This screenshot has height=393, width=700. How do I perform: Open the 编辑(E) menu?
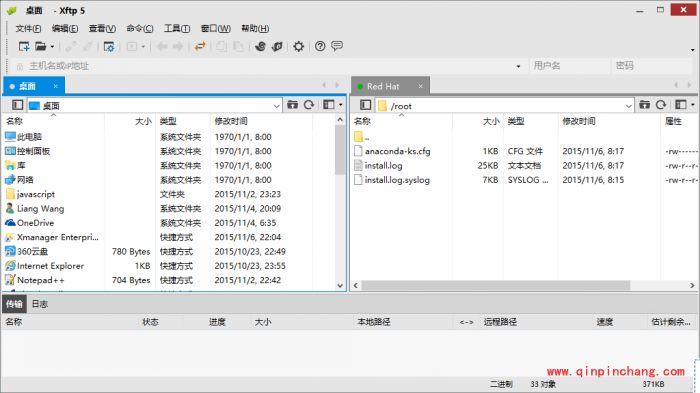point(65,29)
